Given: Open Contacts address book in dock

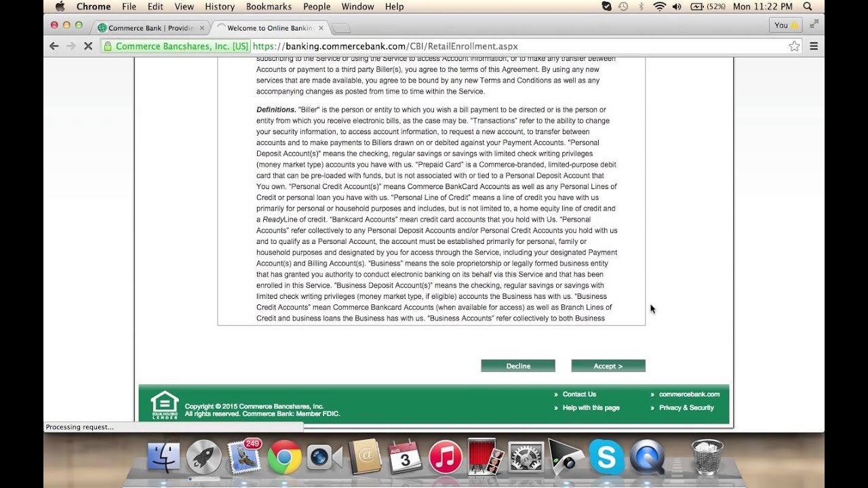Looking at the screenshot, I should (365, 458).
